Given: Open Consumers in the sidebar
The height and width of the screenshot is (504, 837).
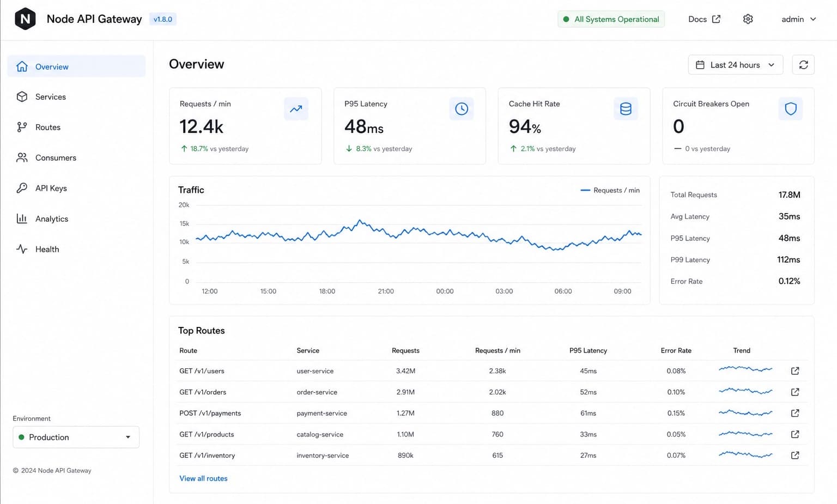Looking at the screenshot, I should 76,157.
